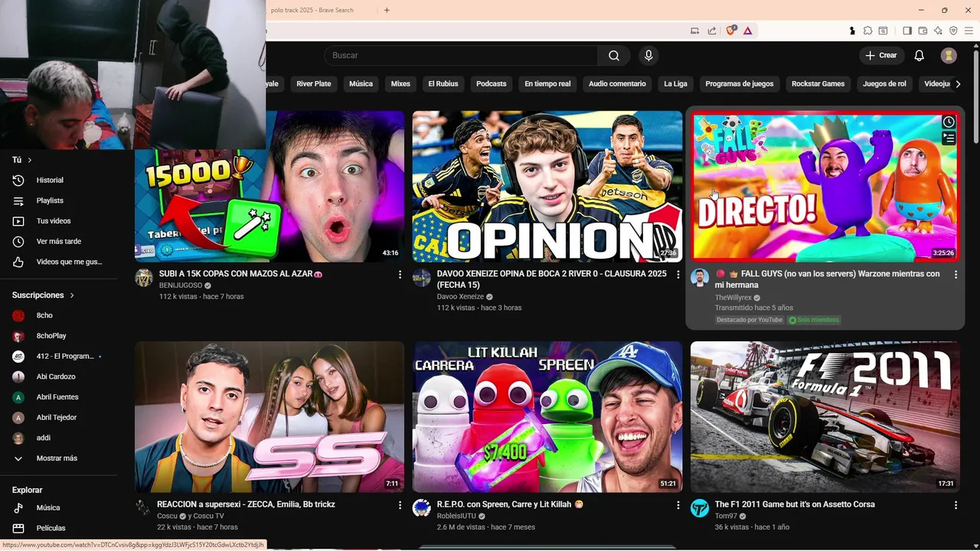The height and width of the screenshot is (551, 980).
Task: Select the Mixes chip
Action: [x=400, y=83]
